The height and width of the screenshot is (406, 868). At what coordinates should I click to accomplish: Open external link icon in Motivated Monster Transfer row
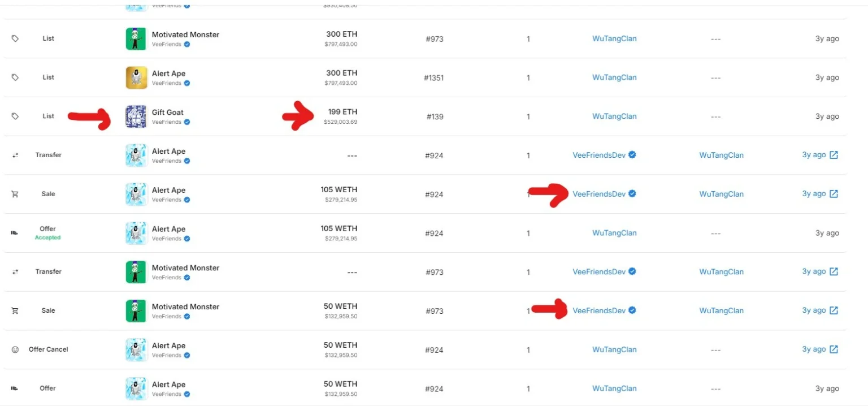point(834,271)
